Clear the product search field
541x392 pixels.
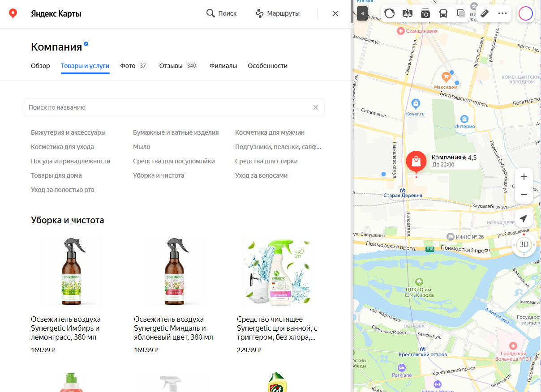316,107
